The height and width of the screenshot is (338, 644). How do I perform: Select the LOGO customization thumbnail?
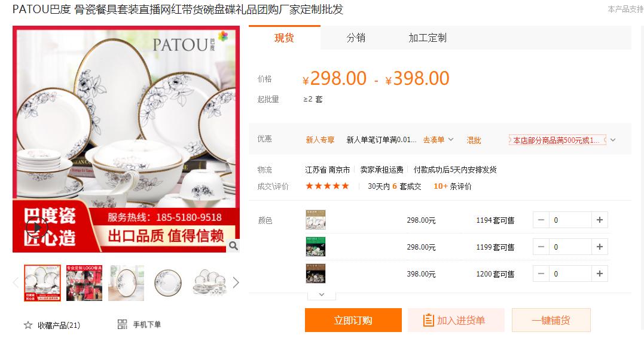pos(84,283)
